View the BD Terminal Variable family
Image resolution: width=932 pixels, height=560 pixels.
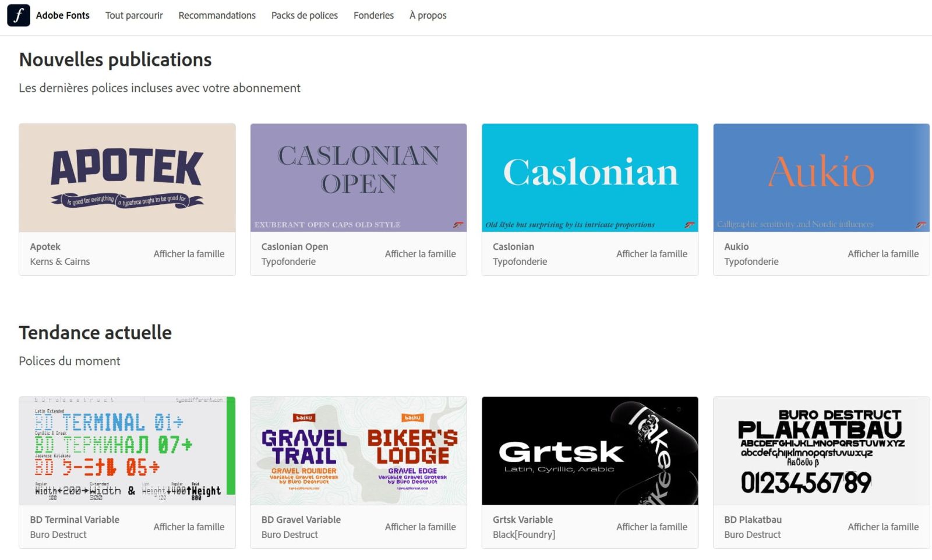pyautogui.click(x=189, y=527)
